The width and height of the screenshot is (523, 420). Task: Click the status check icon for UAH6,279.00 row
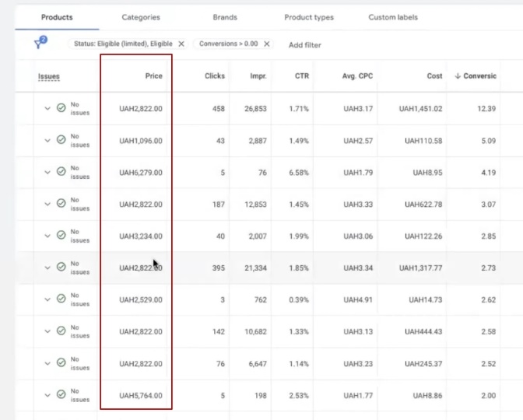pos(61,172)
